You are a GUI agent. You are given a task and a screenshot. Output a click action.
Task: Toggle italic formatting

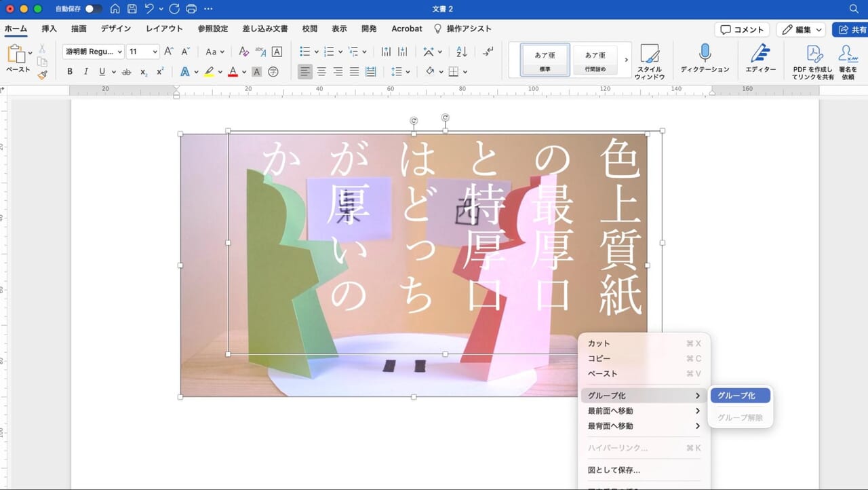[86, 71]
